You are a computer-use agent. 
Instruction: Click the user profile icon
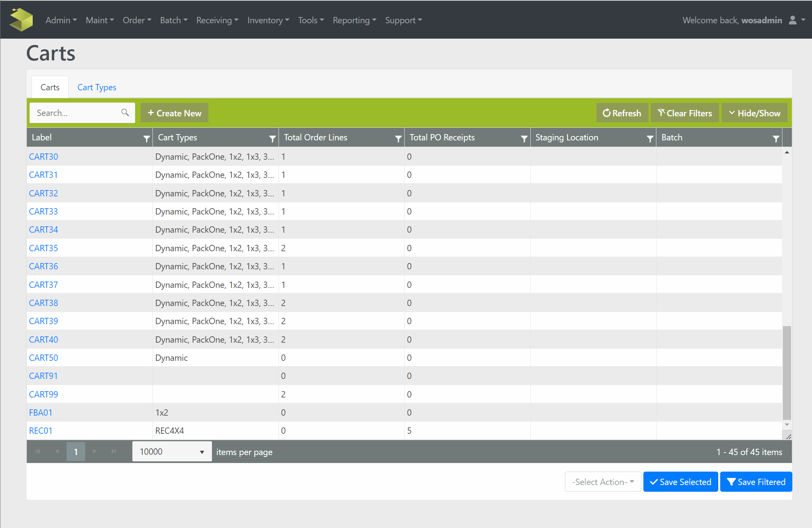[793, 20]
